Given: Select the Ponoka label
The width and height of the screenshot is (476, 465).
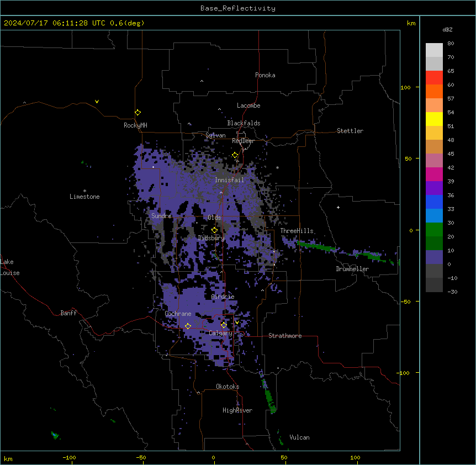Looking at the screenshot, I should 265,75.
